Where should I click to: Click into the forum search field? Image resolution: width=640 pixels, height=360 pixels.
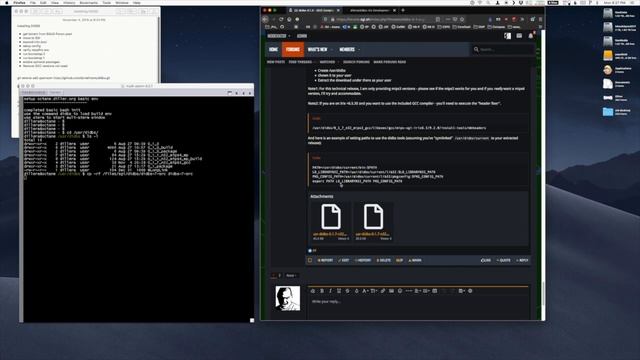pyautogui.click(x=503, y=49)
